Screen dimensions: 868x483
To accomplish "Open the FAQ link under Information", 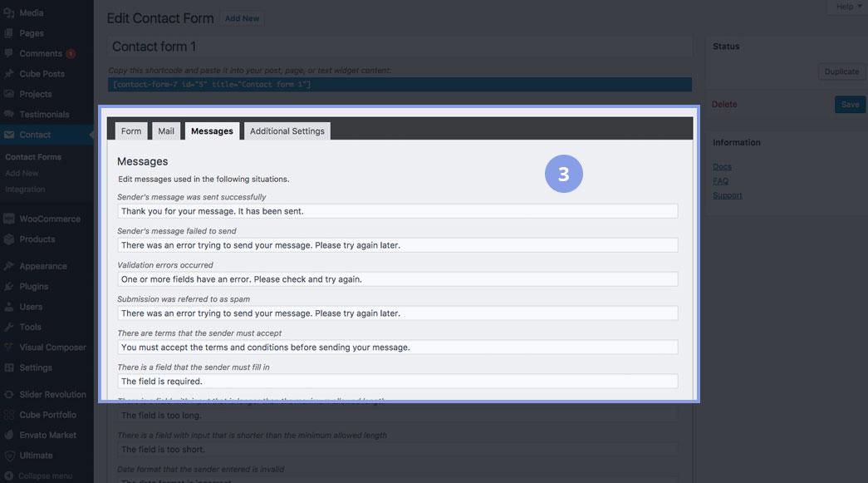I will click(x=720, y=181).
